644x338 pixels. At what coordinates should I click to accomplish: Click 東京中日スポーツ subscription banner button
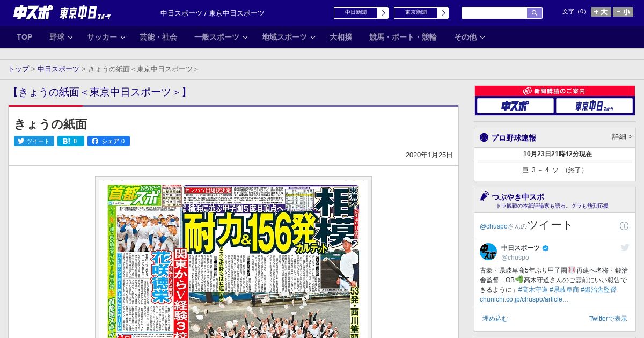[x=594, y=106]
